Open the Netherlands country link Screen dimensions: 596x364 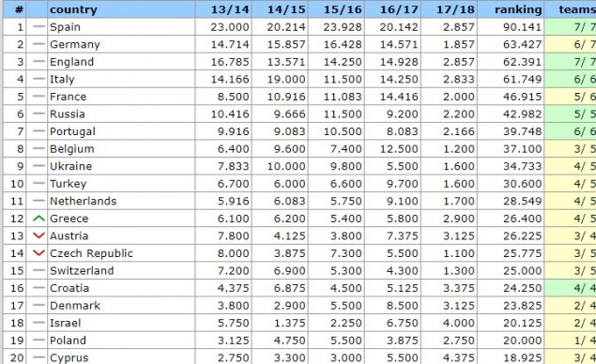[83, 201]
